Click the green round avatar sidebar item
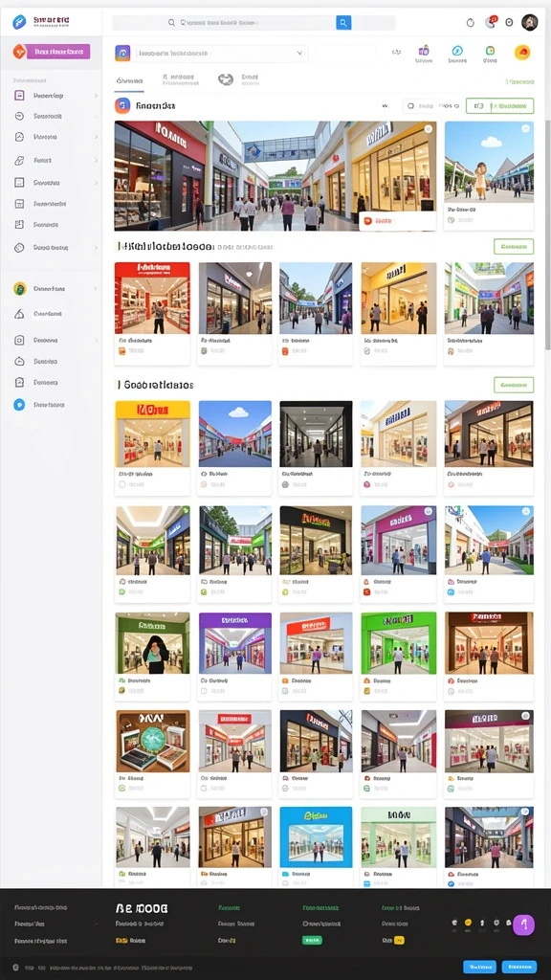The height and width of the screenshot is (980, 551). pos(20,289)
